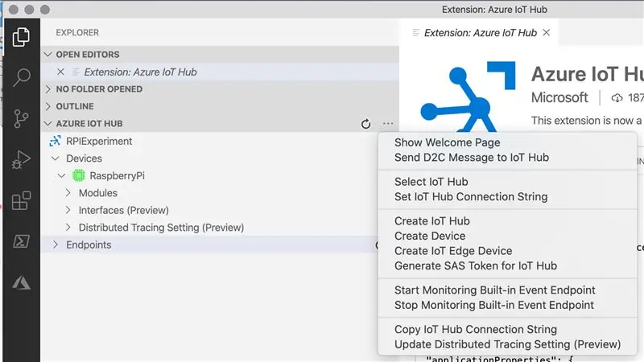
Task: Open the Run and Debug view icon
Action: tap(21, 159)
